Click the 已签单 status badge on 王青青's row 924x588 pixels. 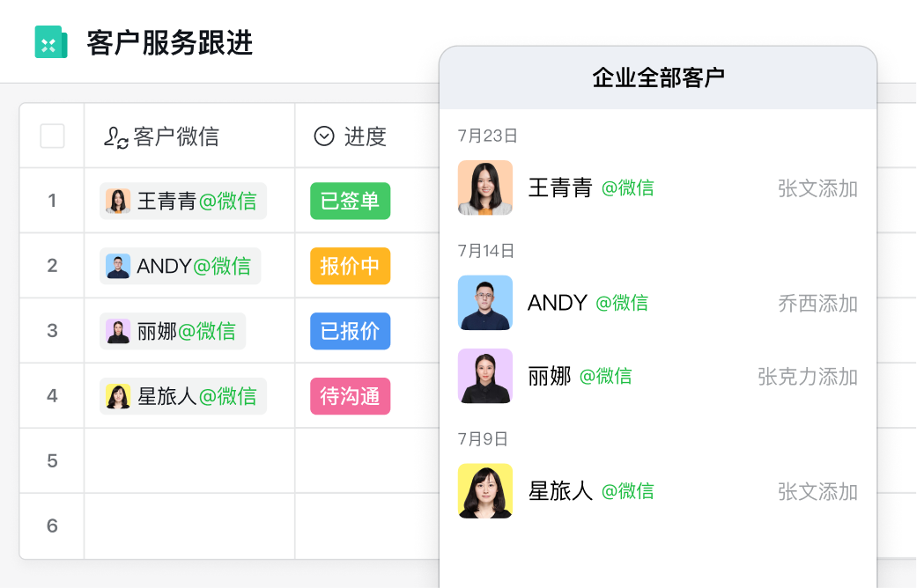click(x=350, y=201)
